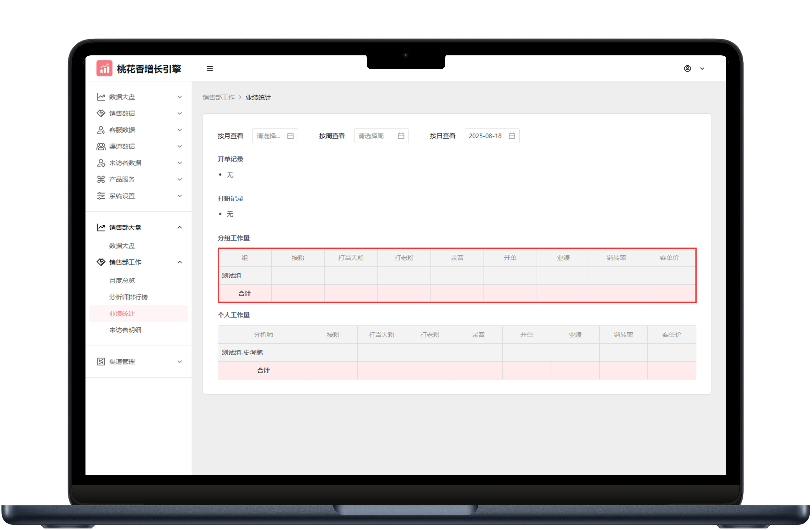Viewport: 812px width, 530px height.
Task: Click the calendar icon in 按月查看 field
Action: tap(290, 136)
